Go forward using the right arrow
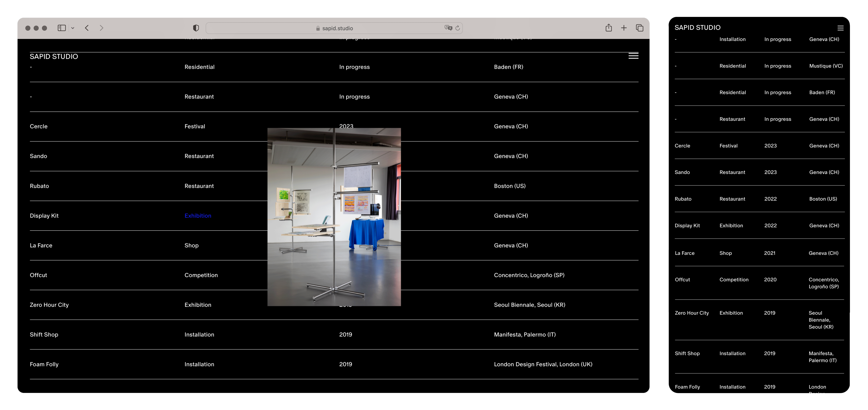 pyautogui.click(x=101, y=28)
